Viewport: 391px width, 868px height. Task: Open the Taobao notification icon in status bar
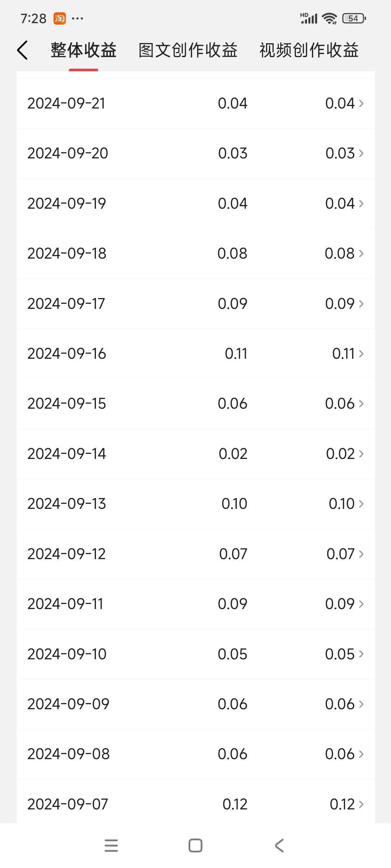coord(60,18)
